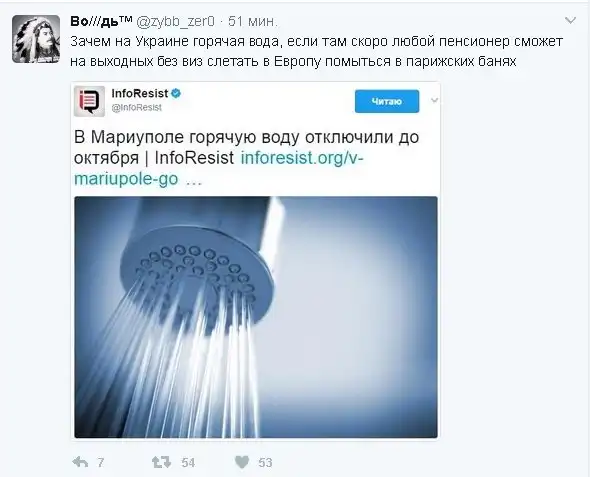The width and height of the screenshot is (590, 477).
Task: Click the retweet icon
Action: click(161, 462)
